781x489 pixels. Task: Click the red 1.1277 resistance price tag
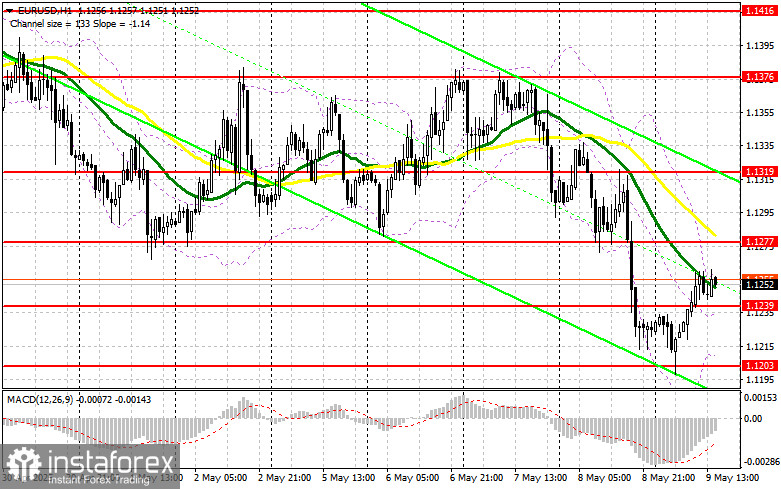coord(759,242)
